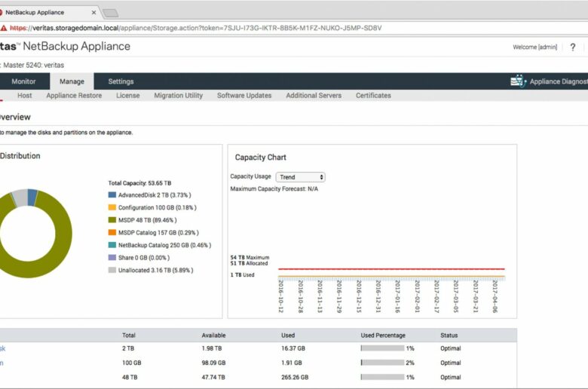The width and height of the screenshot is (588, 389).
Task: Close the NetBackup Appliance browser tab
Action: [x=93, y=13]
